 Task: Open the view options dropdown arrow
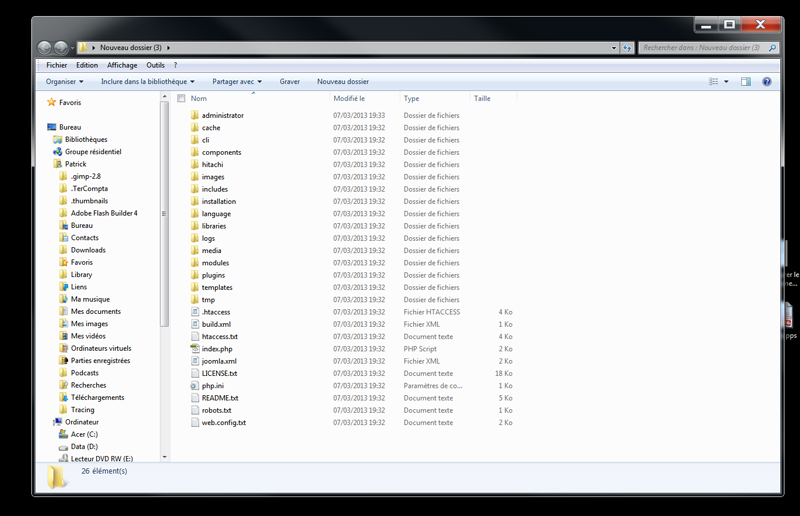pyautogui.click(x=726, y=82)
